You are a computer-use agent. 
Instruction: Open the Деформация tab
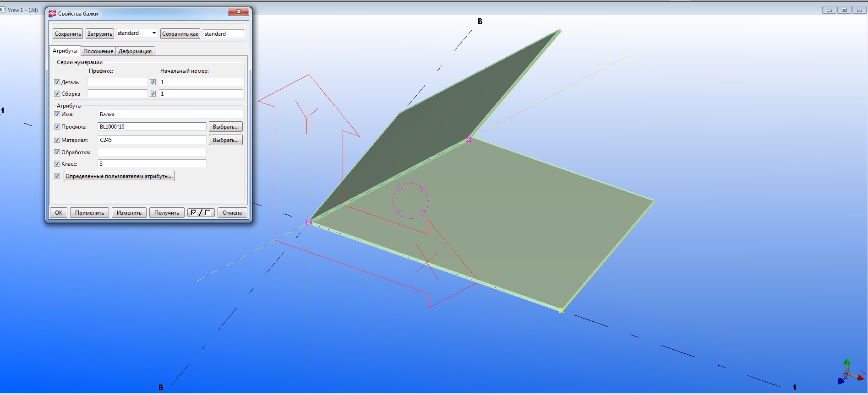click(135, 51)
